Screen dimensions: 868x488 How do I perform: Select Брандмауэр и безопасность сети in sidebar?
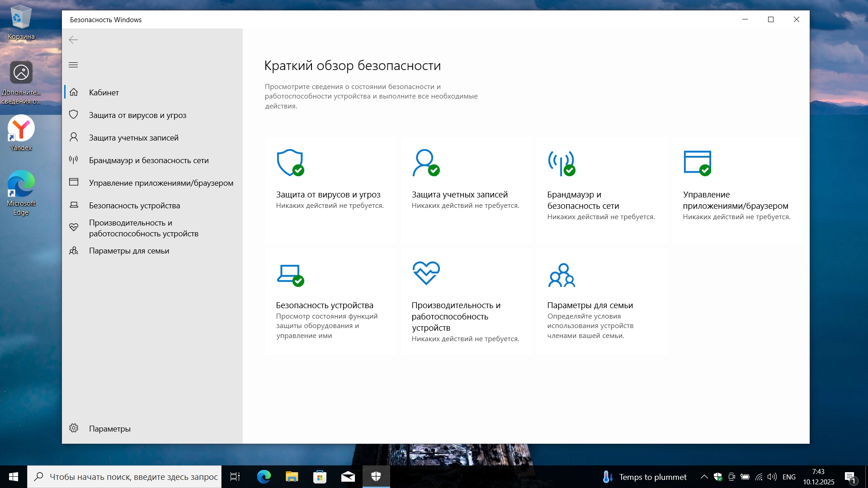149,160
